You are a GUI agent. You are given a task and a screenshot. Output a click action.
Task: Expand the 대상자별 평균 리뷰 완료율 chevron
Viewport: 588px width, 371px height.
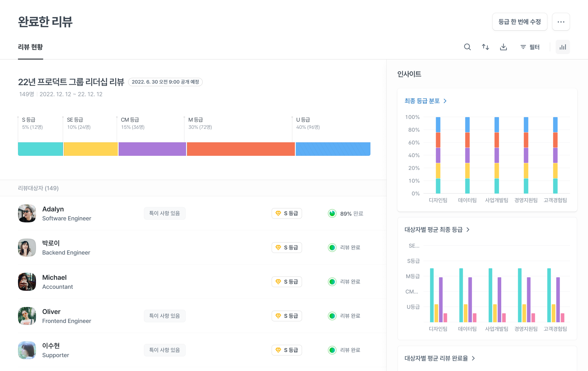click(473, 358)
